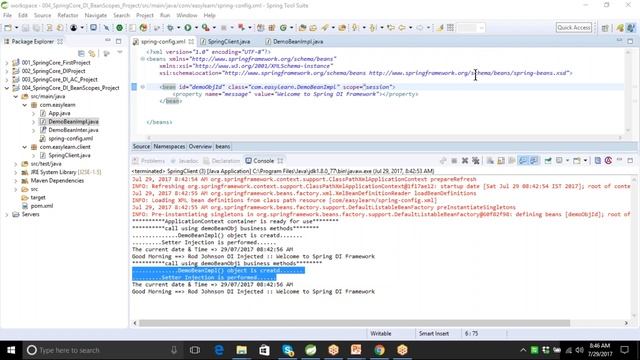Switch to DemoBeanImpl.java editor tab
The height and width of the screenshot is (360, 640).
tap(298, 41)
